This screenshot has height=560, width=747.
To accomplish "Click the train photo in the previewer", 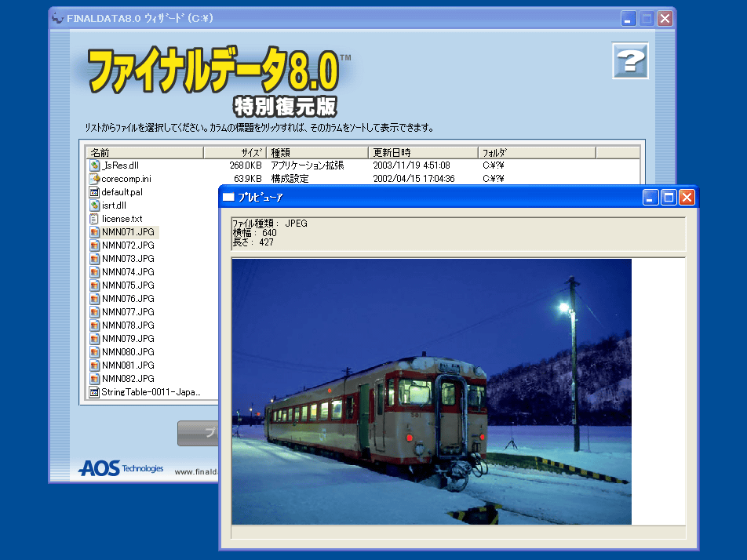I will point(431,391).
